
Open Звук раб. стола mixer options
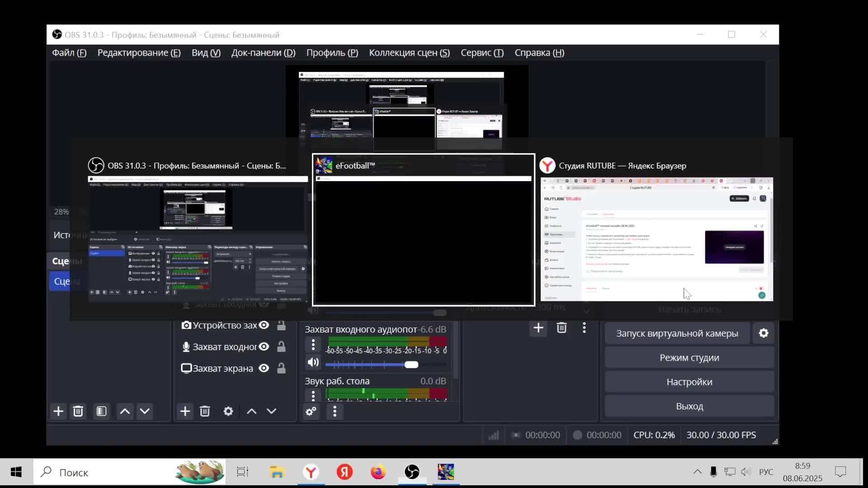(313, 396)
